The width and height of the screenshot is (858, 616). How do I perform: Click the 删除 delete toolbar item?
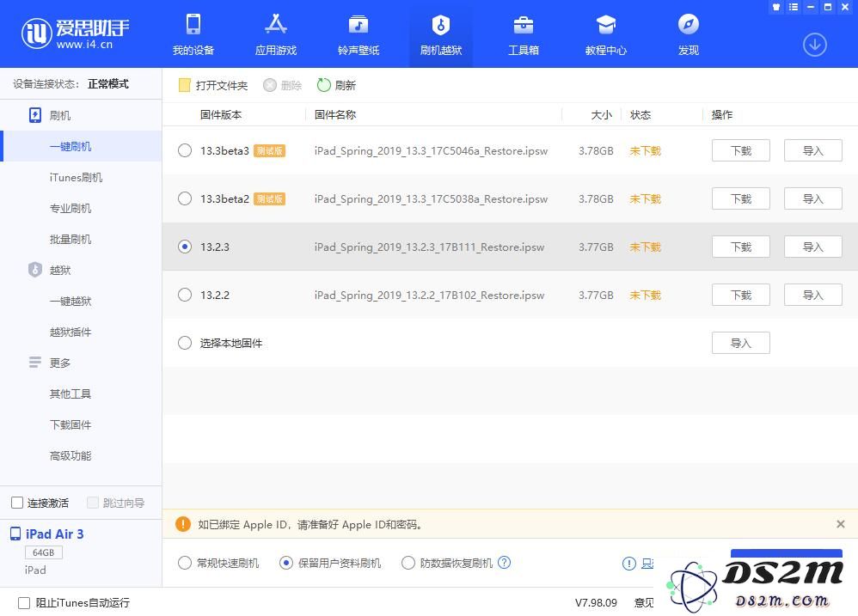282,85
